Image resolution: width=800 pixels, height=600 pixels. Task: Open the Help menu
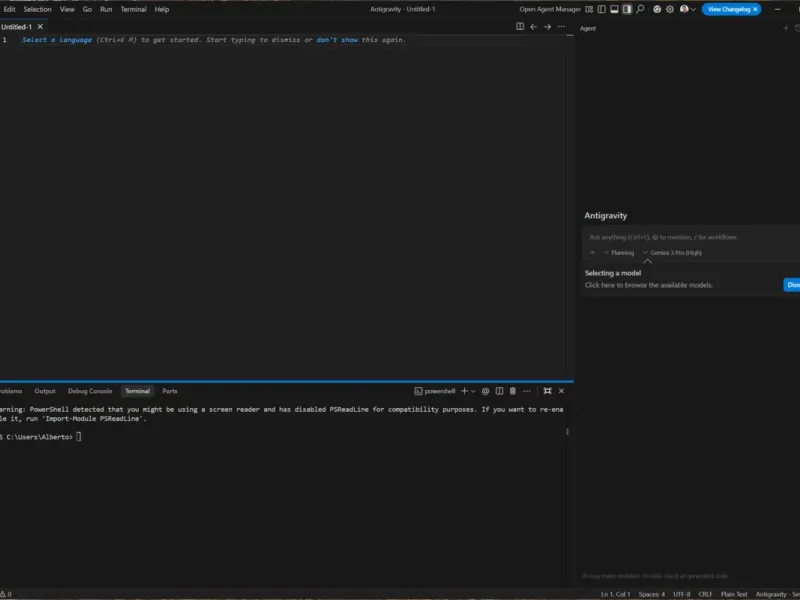162,9
